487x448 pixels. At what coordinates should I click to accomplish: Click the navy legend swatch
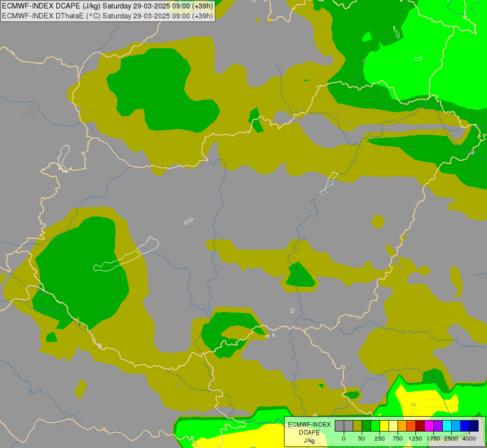click(474, 426)
